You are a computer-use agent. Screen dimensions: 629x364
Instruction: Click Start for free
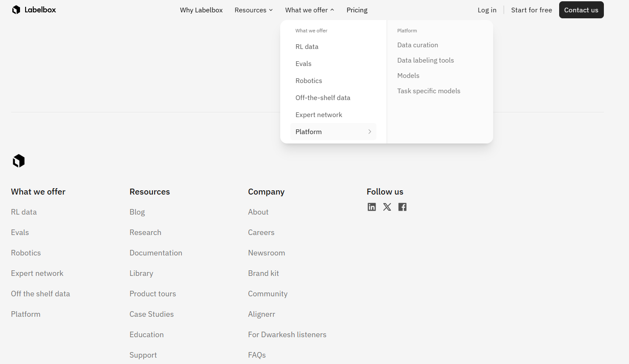[531, 10]
